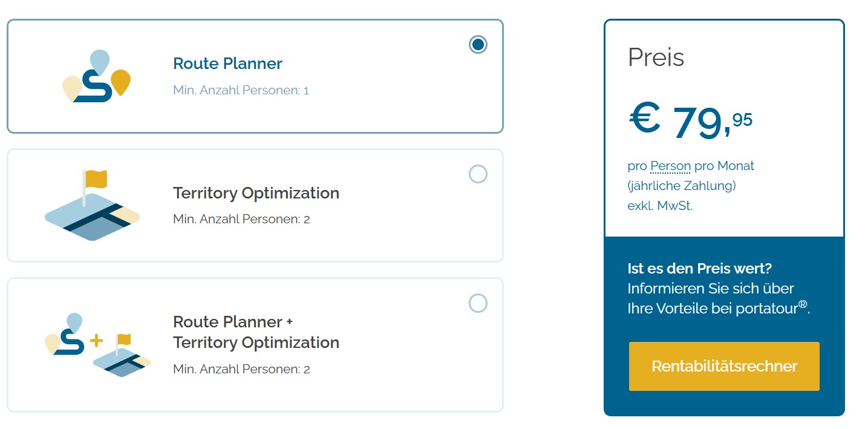Click Route Planner + Territory Optimization title

pyautogui.click(x=256, y=332)
